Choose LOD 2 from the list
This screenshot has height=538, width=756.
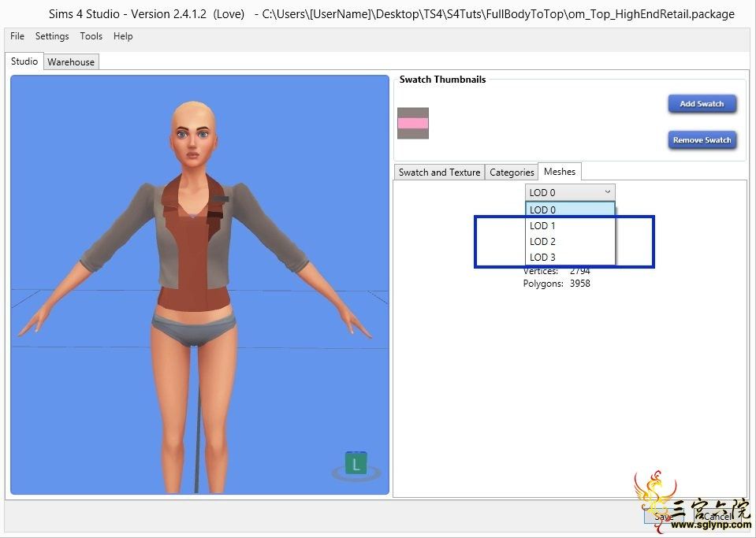tap(570, 241)
